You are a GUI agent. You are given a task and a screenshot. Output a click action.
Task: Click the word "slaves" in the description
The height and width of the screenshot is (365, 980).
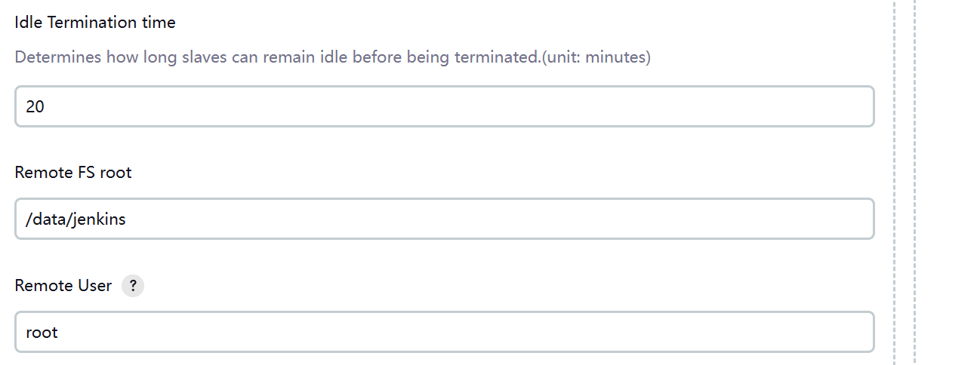(205, 57)
